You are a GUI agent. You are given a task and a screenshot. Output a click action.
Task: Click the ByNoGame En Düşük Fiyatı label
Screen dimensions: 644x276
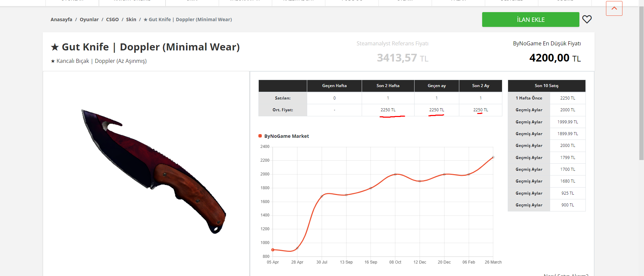click(x=547, y=43)
